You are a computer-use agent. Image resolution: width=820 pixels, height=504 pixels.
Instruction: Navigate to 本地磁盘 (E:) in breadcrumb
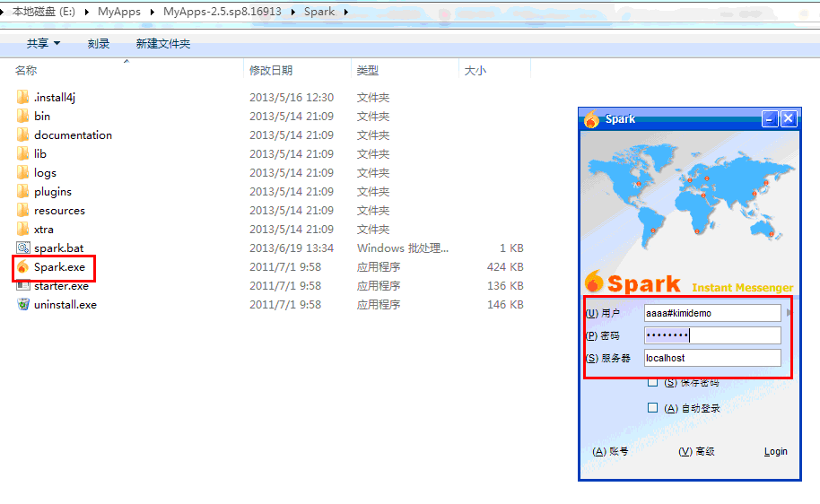44,12
